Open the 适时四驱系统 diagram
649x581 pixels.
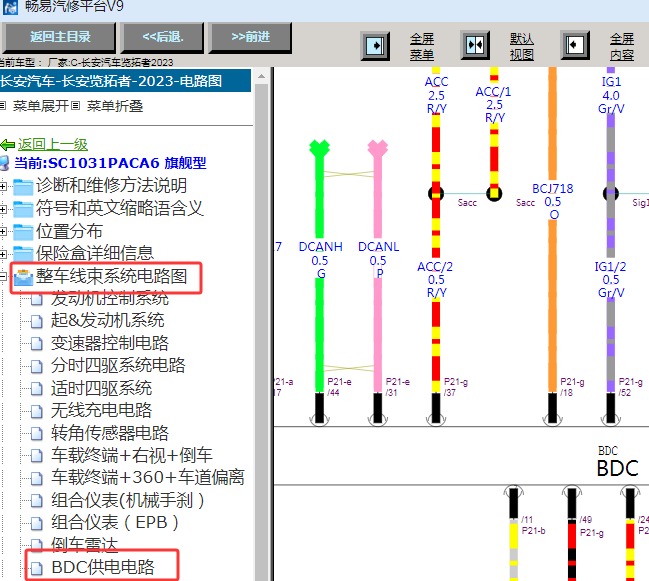(x=101, y=388)
